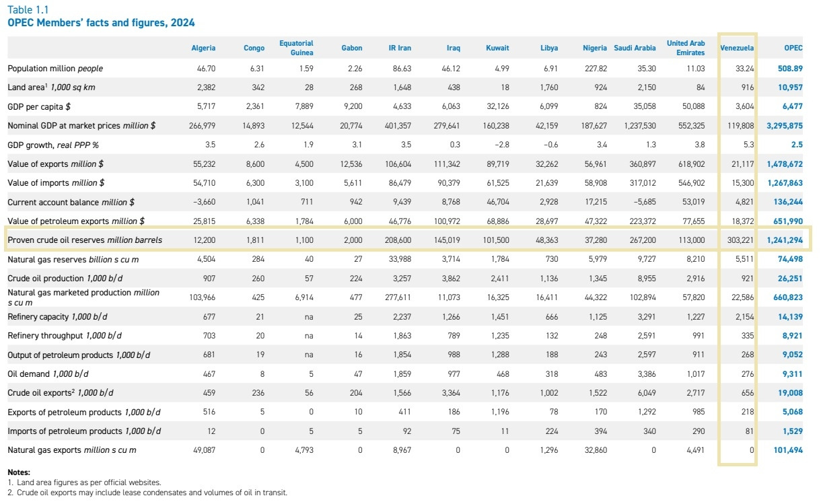Click Saudi Arabia's nominal GDP 1,237,530
This screenshot has height=504, width=821.
pos(640,126)
